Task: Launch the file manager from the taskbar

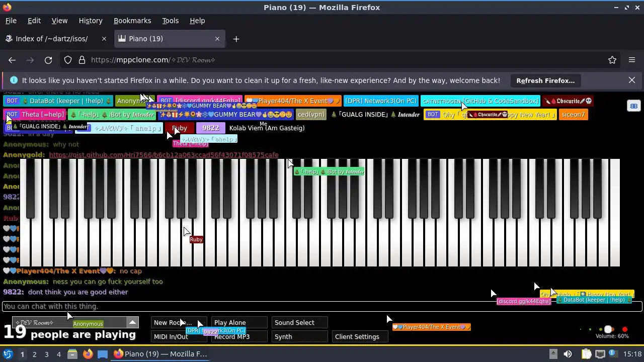Action: tap(72, 354)
